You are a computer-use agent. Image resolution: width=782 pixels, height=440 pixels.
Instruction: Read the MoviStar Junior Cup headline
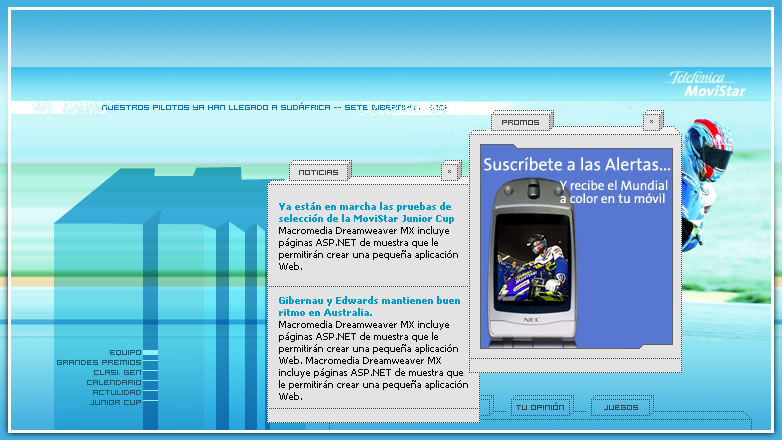pyautogui.click(x=366, y=213)
